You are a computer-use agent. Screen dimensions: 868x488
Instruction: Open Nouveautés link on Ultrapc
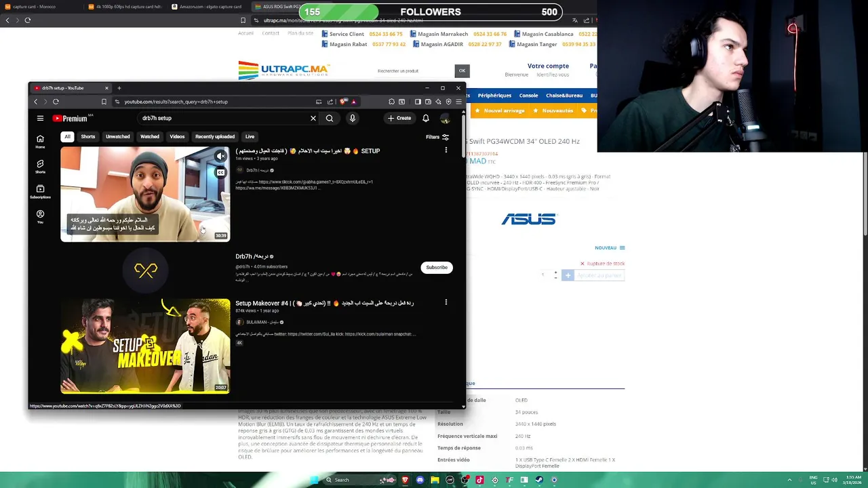click(x=553, y=110)
